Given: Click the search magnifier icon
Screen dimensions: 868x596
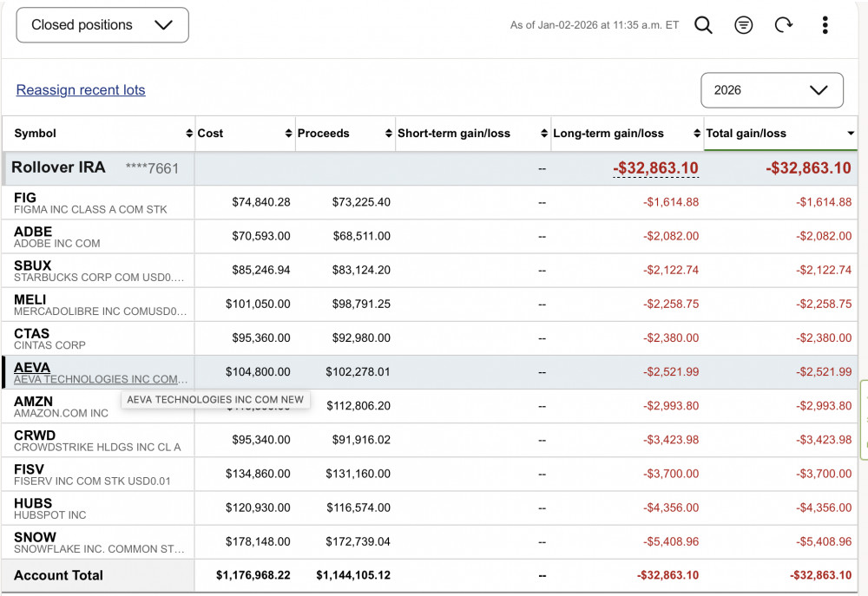Looking at the screenshot, I should click(703, 25).
